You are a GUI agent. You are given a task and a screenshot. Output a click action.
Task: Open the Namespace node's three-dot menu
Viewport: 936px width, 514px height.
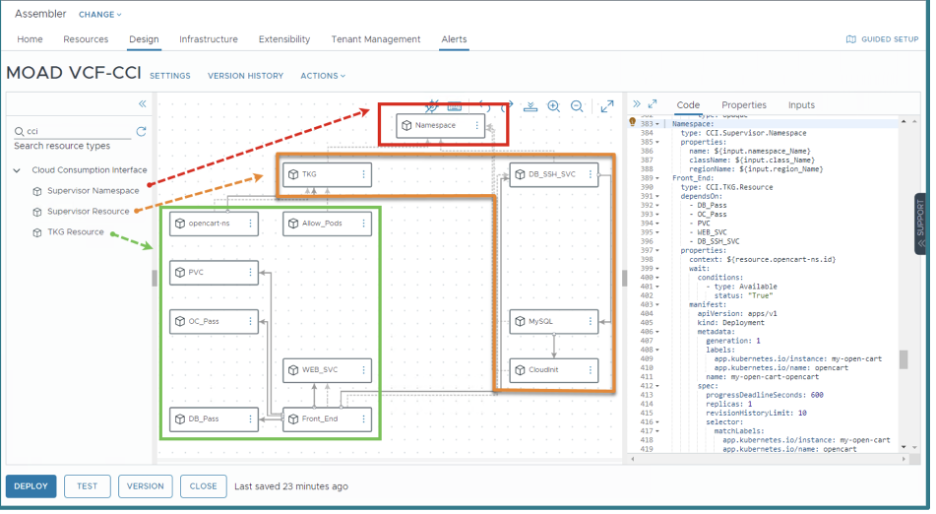(x=477, y=125)
